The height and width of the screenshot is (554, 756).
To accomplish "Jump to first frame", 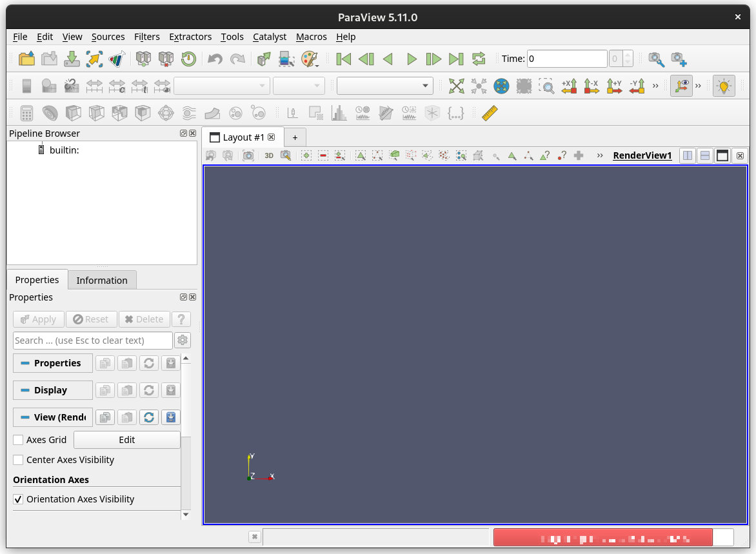I will pos(343,59).
